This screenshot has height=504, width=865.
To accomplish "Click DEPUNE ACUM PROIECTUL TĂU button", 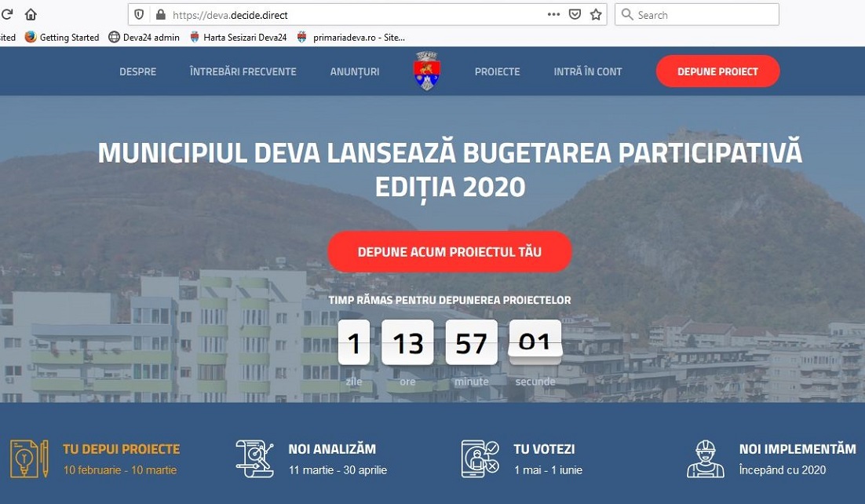I will point(450,252).
